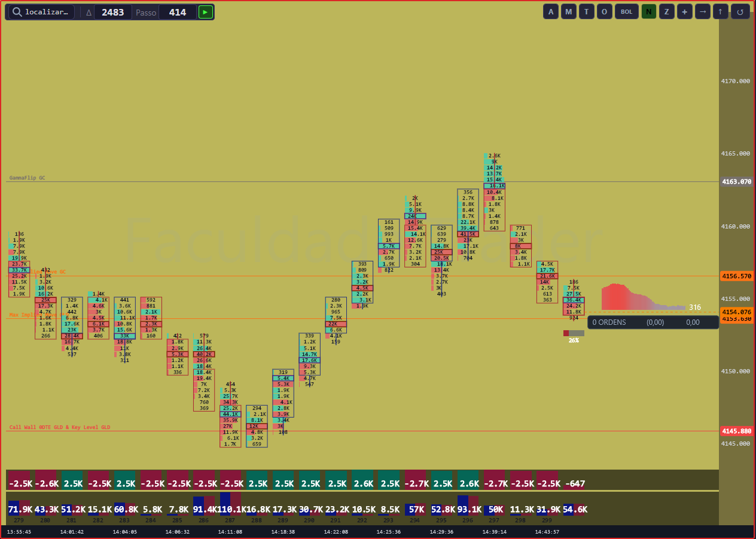Click the 14:39:14 time axis label
The image size is (756, 539).
coord(494,532)
